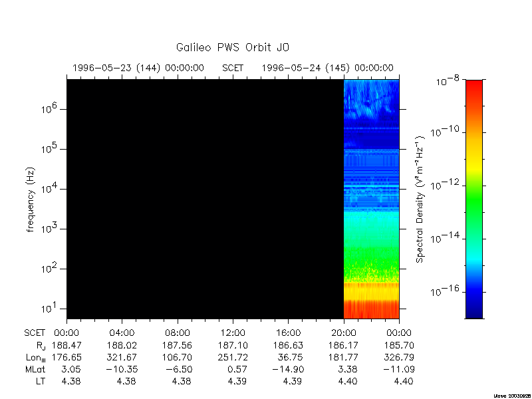Click the 10^-12 color bar tick label
The width and height of the screenshot is (532, 399).
point(444,185)
